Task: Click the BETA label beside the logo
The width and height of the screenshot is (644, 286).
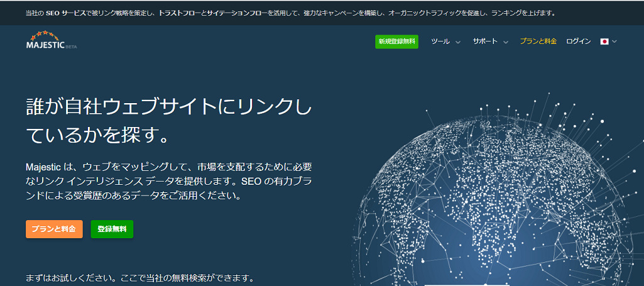Action: (x=71, y=47)
